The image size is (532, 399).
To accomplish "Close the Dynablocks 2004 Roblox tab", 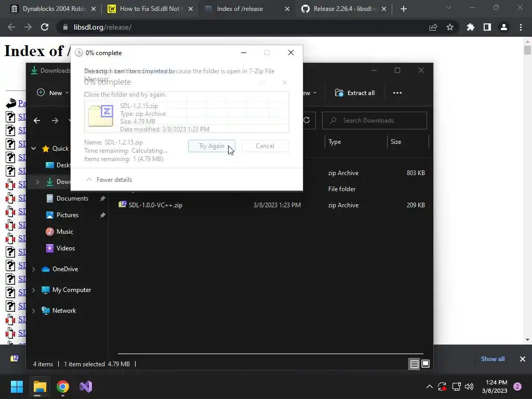I will pos(94,9).
